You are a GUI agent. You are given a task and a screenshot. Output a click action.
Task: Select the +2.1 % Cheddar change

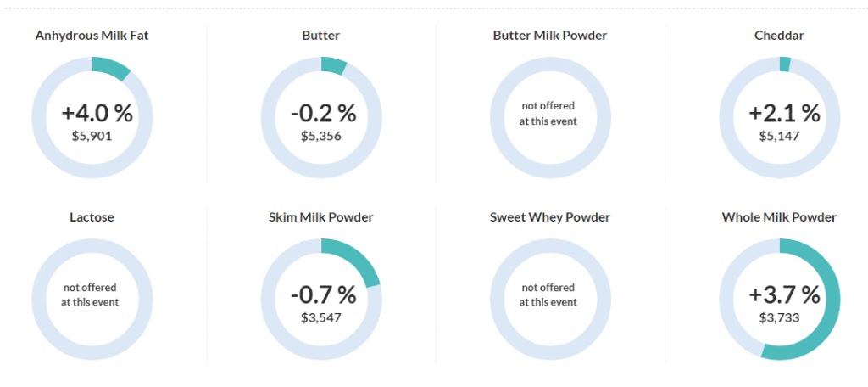click(784, 113)
